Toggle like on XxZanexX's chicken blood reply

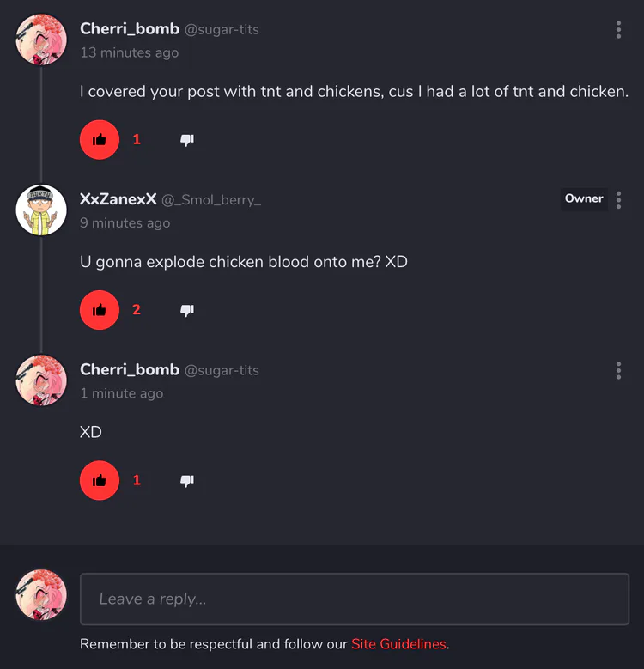(x=100, y=310)
